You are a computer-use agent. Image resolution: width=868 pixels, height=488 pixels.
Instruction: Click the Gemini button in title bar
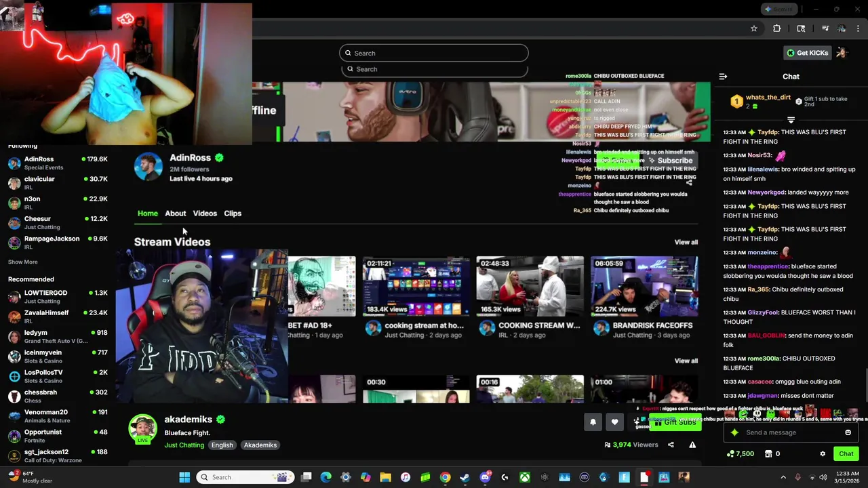coord(778,9)
